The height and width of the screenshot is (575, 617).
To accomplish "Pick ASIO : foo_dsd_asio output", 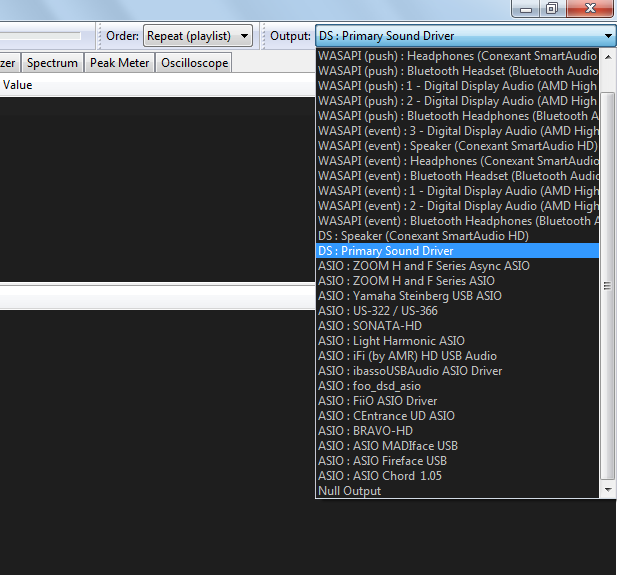I will pyautogui.click(x=458, y=386).
